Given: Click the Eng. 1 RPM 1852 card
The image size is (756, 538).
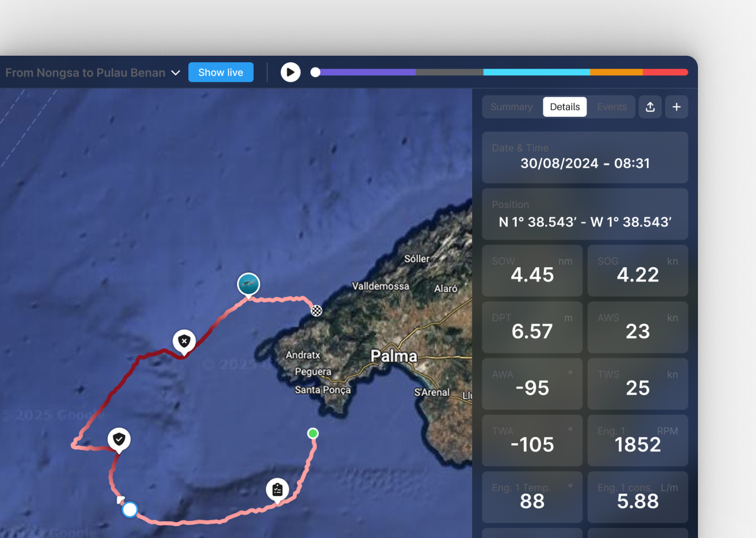Looking at the screenshot, I should pyautogui.click(x=638, y=440).
